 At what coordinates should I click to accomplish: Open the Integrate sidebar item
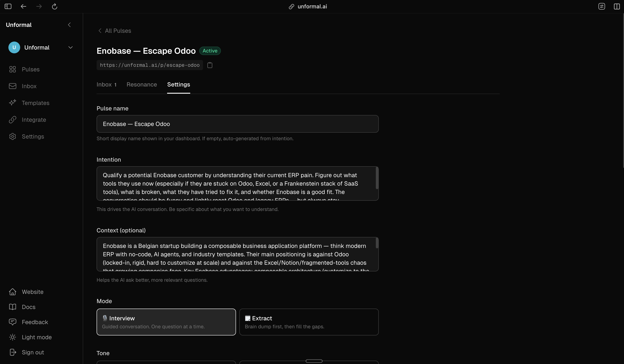34,120
